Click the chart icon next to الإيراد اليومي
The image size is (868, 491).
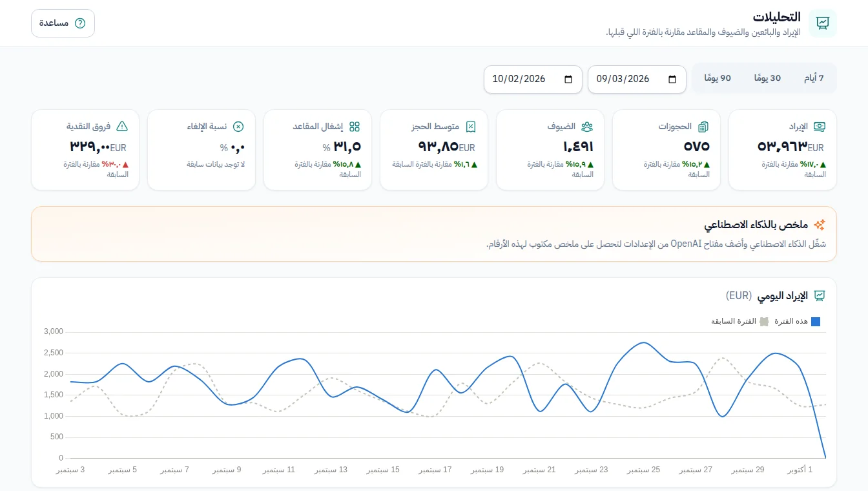(x=820, y=296)
